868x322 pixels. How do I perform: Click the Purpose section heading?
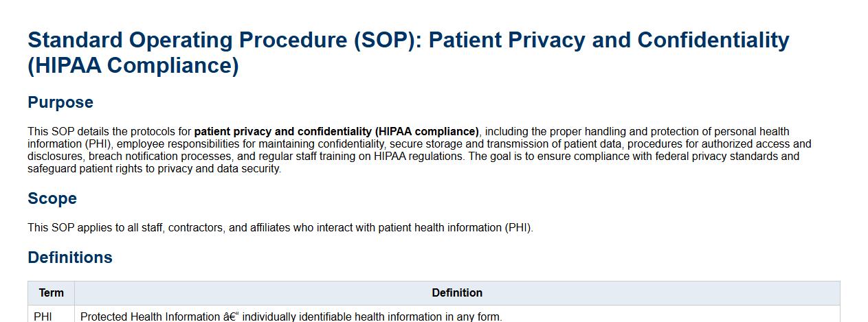click(x=60, y=102)
